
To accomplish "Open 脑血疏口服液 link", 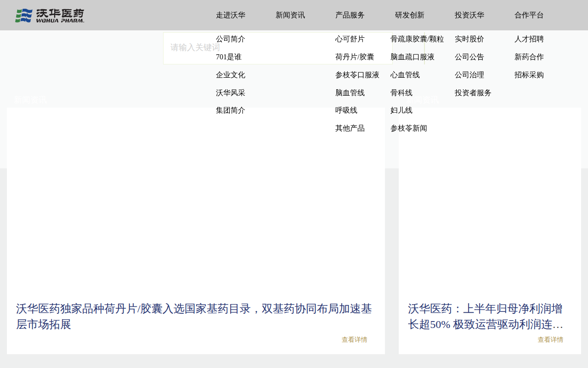I will (x=413, y=57).
